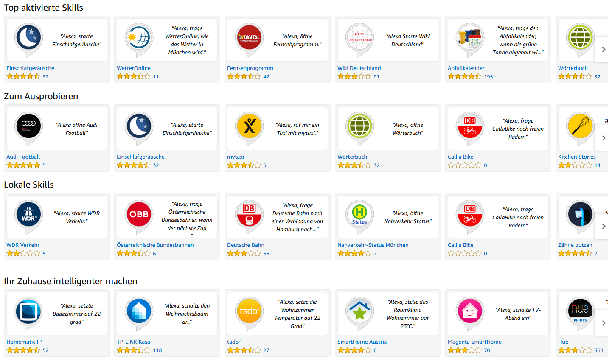Click the WDR Verkehr icon
This screenshot has width=612, height=364.
pyautogui.click(x=28, y=215)
